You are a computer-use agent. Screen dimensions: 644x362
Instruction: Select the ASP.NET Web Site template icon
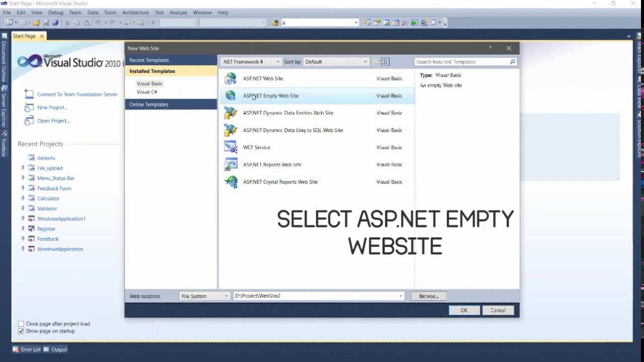(230, 78)
